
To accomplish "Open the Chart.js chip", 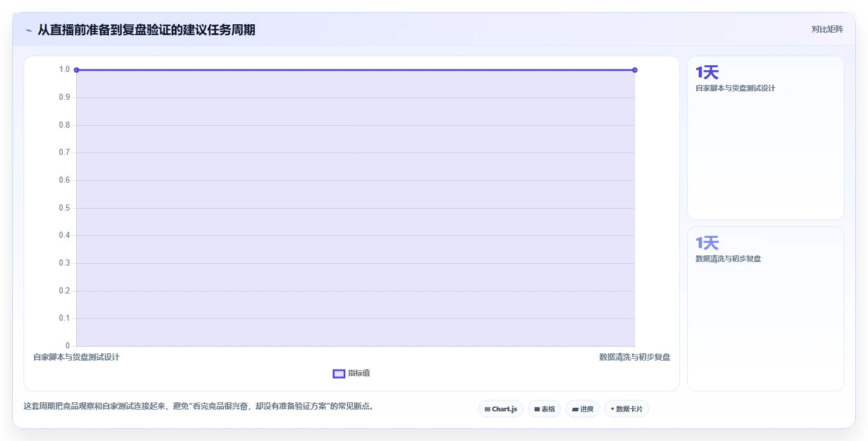I will click(x=501, y=409).
